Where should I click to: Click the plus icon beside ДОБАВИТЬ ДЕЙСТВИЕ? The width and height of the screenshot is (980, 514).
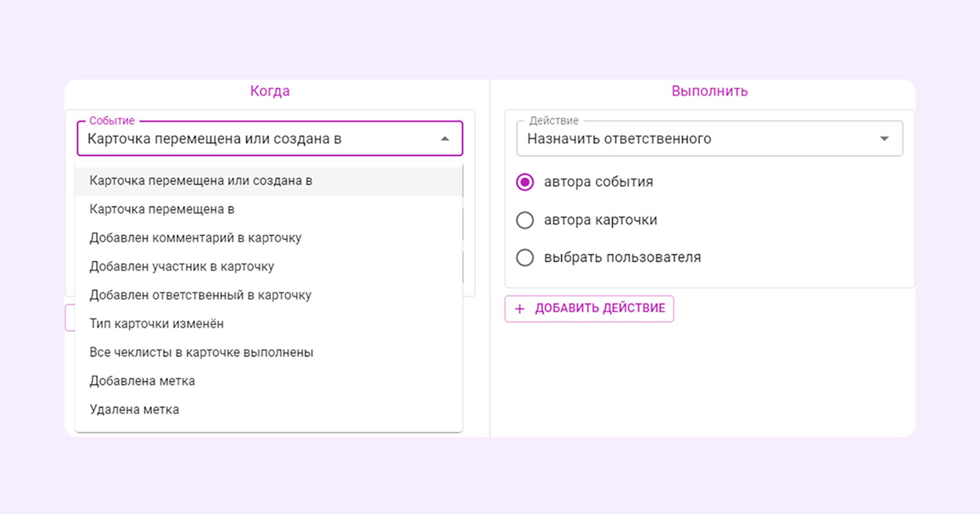(519, 309)
